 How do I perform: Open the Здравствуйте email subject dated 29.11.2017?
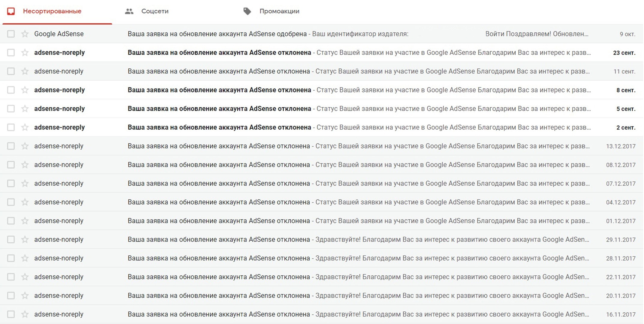(219, 239)
